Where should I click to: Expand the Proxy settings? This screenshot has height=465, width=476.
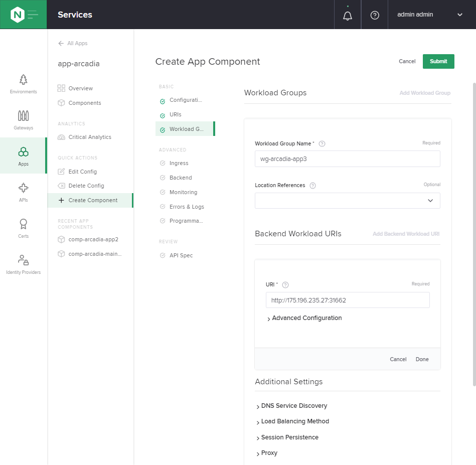(267, 453)
